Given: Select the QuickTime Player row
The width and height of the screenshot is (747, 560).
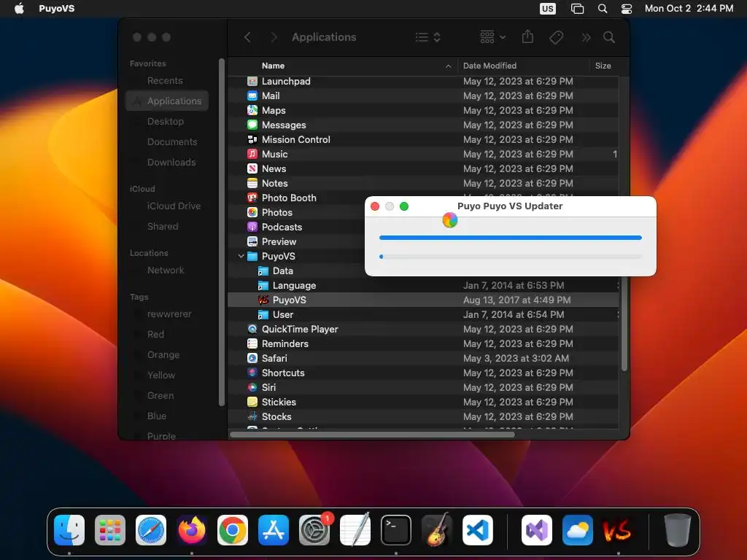Looking at the screenshot, I should point(423,329).
